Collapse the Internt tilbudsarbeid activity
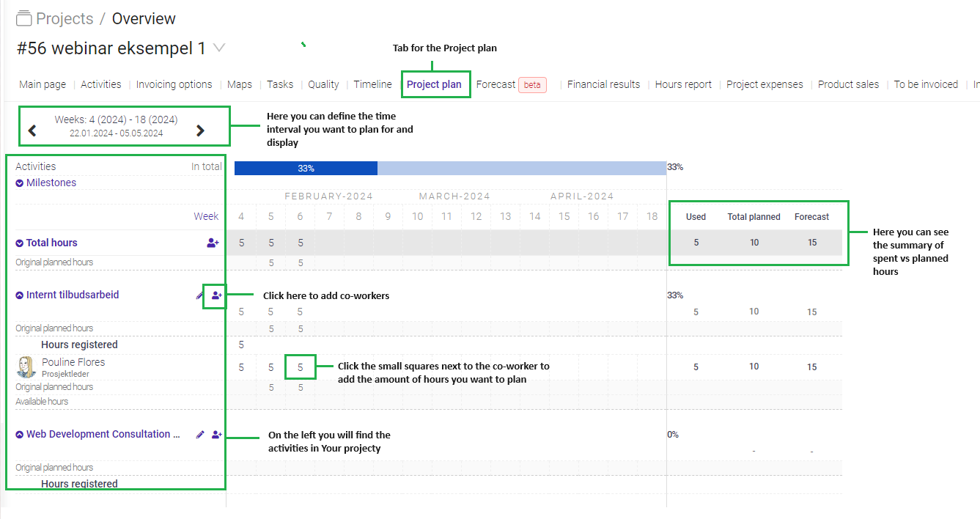This screenshot has width=980, height=519. pos(20,295)
